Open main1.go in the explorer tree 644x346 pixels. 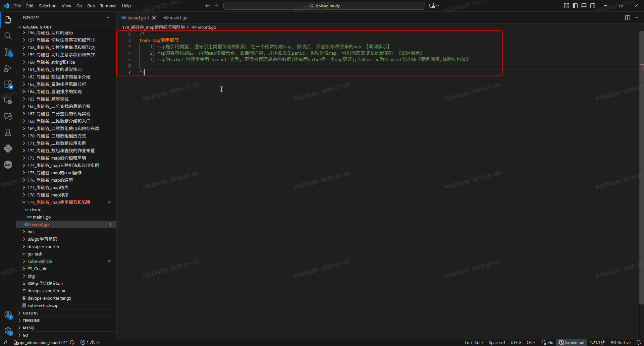tap(66, 217)
